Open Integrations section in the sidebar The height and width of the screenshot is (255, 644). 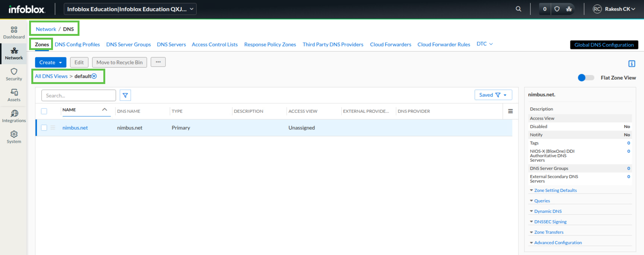(14, 116)
